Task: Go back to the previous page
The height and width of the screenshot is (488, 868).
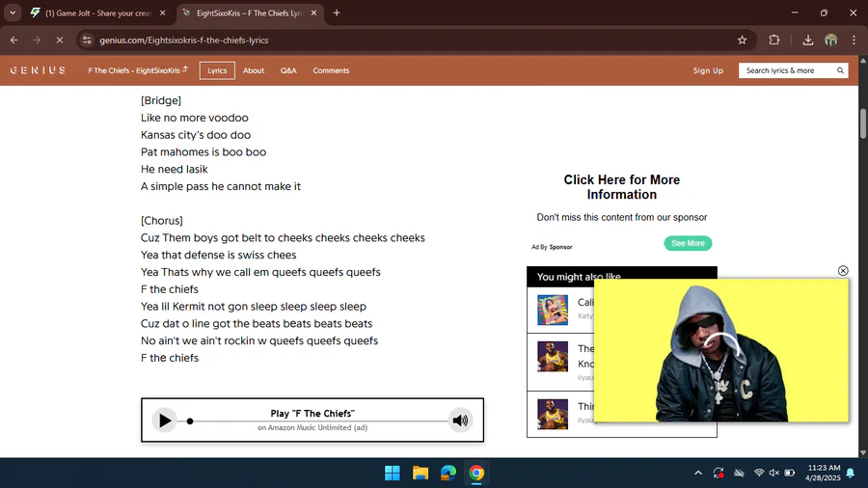Action: tap(14, 40)
